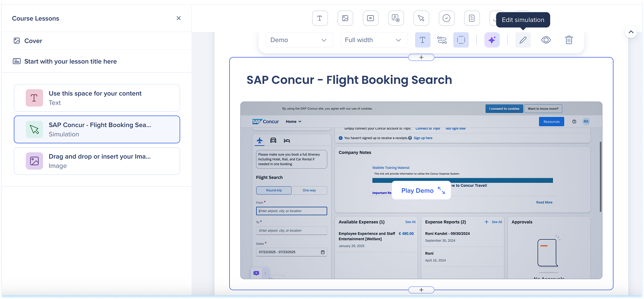Preview simulation with the eye icon

coord(546,40)
